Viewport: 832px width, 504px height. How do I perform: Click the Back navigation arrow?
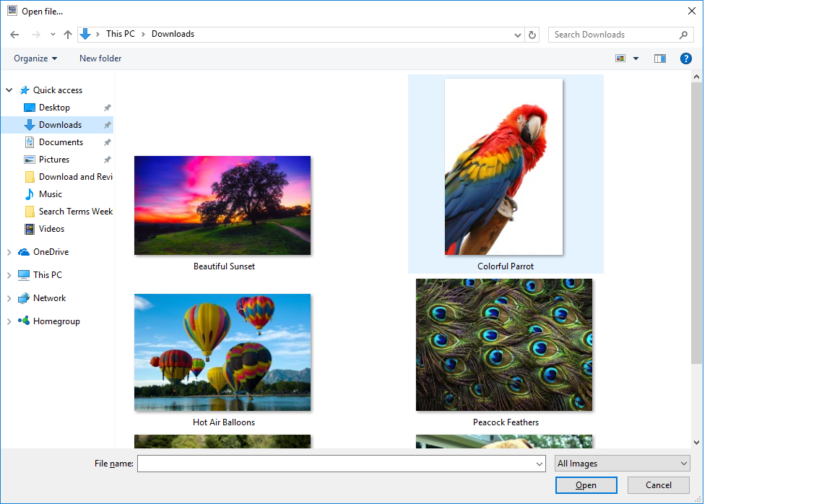[14, 35]
